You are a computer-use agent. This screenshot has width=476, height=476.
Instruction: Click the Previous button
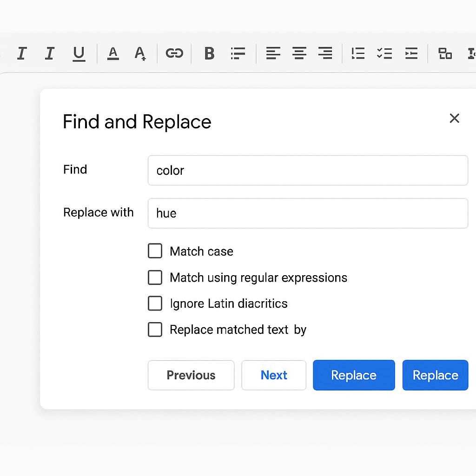coord(191,375)
